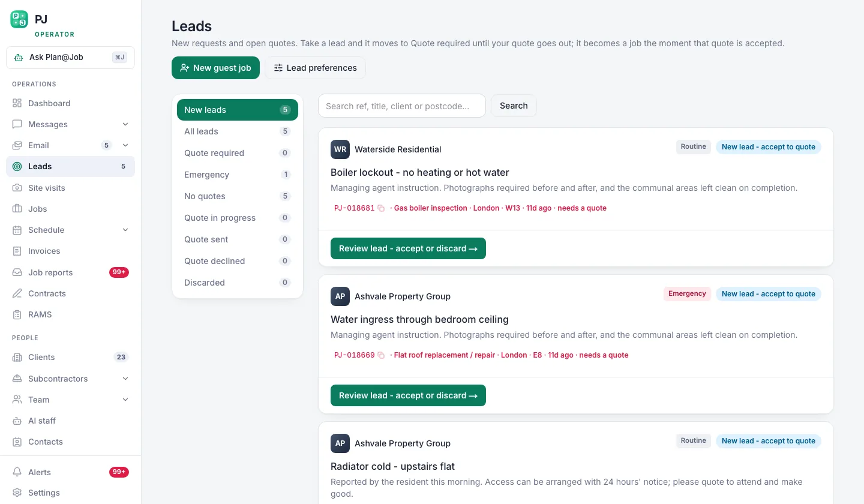Click the Settings gear icon
Image resolution: width=864 pixels, height=504 pixels.
17,493
